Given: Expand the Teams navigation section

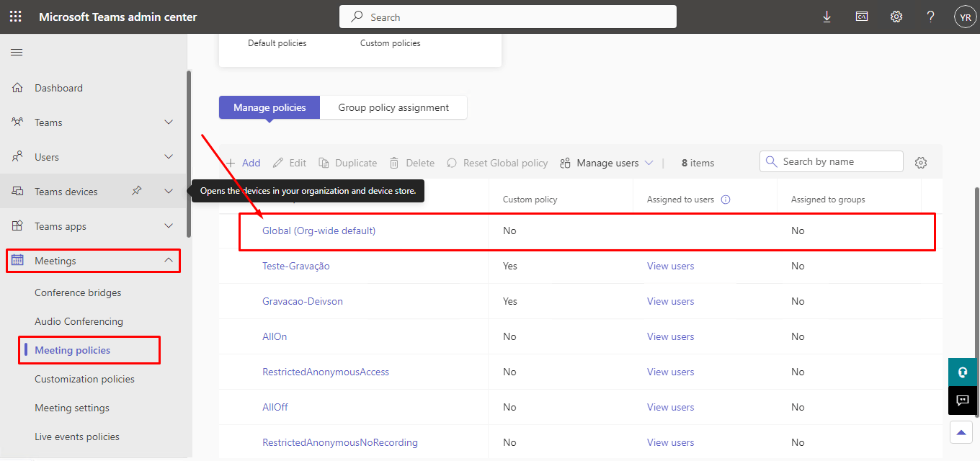Looking at the screenshot, I should tap(169, 122).
